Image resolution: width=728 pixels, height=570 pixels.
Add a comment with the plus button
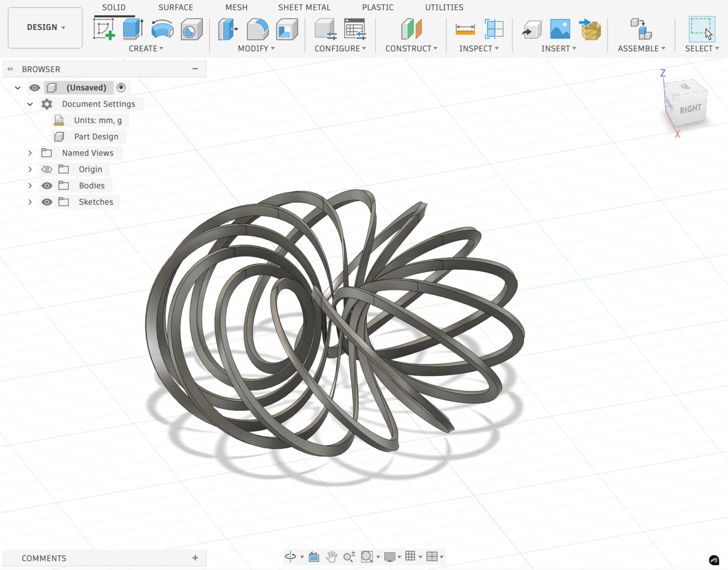tap(196, 558)
